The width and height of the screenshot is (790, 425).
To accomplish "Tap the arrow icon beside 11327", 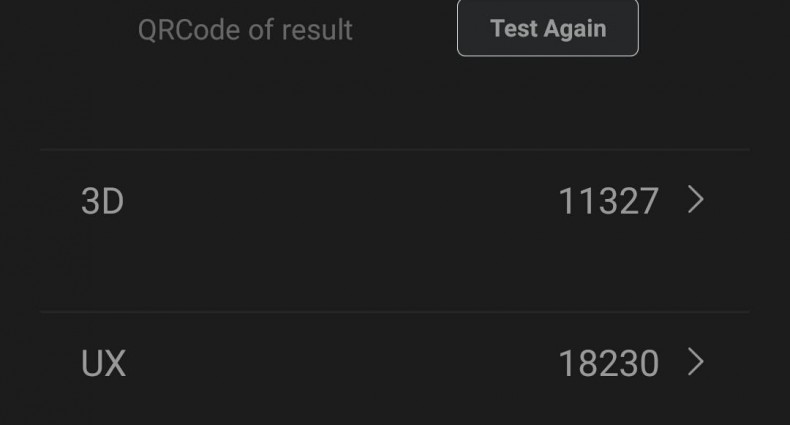I will tap(696, 201).
